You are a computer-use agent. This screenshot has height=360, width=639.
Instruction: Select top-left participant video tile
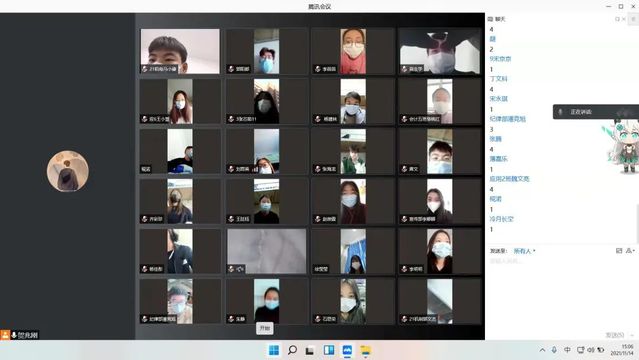pyautogui.click(x=180, y=51)
